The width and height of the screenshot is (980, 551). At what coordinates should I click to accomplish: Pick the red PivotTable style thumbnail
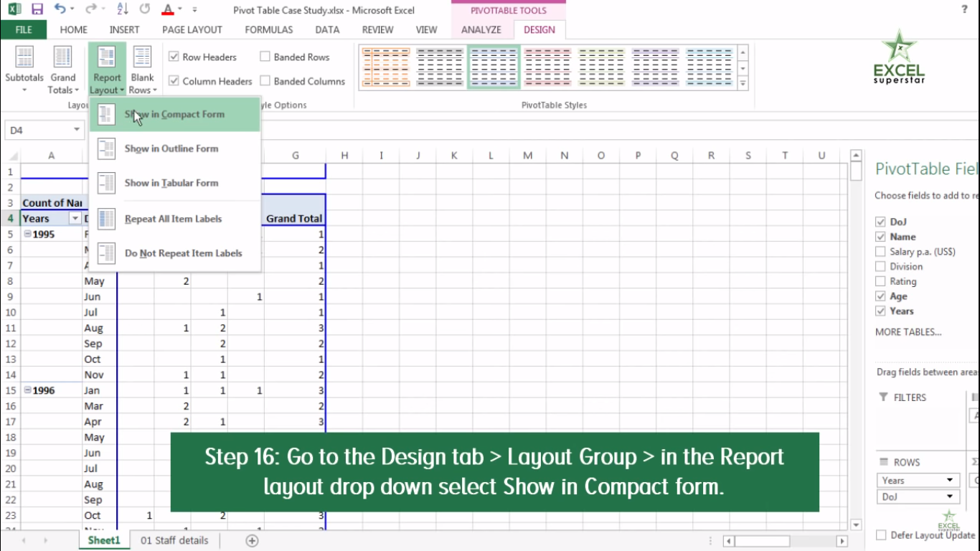[547, 67]
